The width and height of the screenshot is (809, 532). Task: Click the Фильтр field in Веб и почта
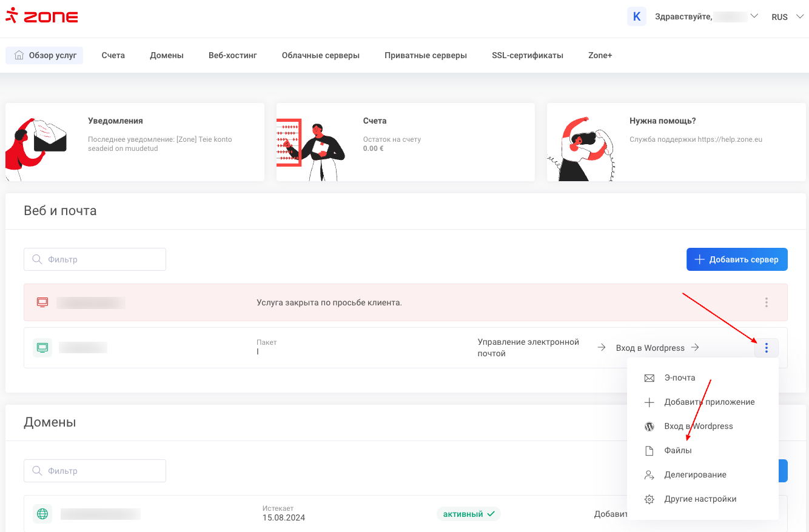coord(95,259)
